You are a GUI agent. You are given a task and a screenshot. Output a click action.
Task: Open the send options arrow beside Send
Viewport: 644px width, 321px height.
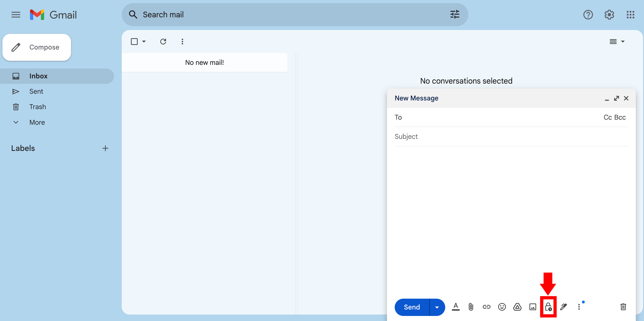tap(437, 307)
